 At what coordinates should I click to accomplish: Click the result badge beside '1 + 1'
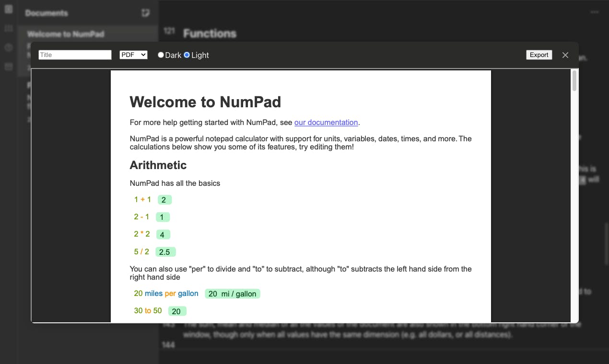point(164,200)
